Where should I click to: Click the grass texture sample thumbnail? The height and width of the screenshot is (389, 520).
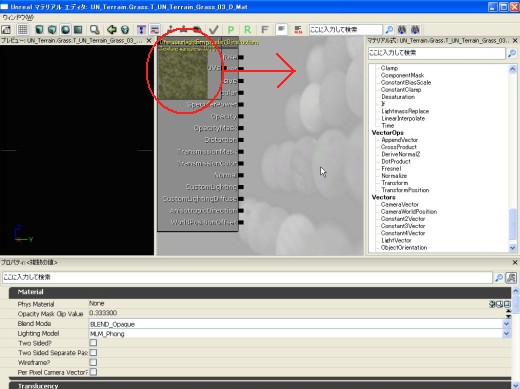(183, 75)
